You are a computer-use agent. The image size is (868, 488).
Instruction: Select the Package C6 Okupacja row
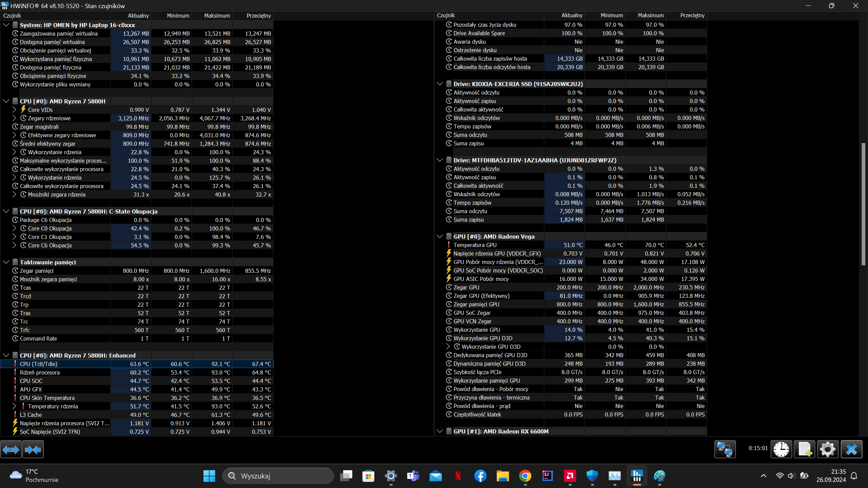coord(137,220)
